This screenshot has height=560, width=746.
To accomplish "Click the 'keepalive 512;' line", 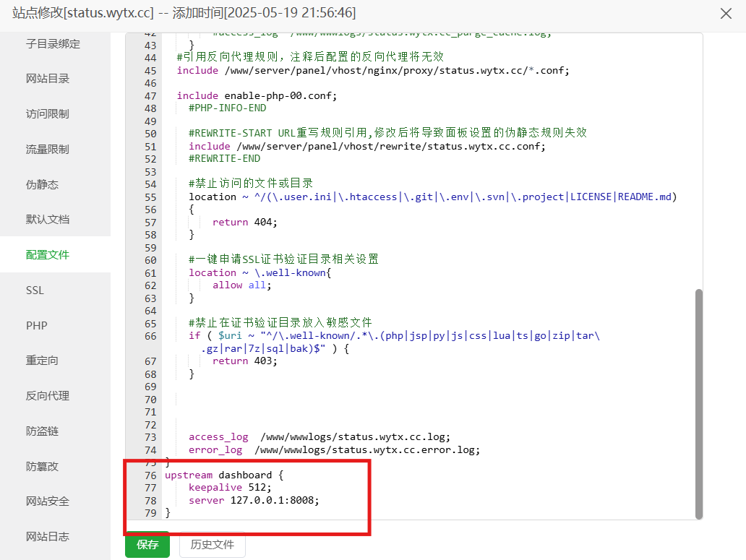I will (x=230, y=487).
